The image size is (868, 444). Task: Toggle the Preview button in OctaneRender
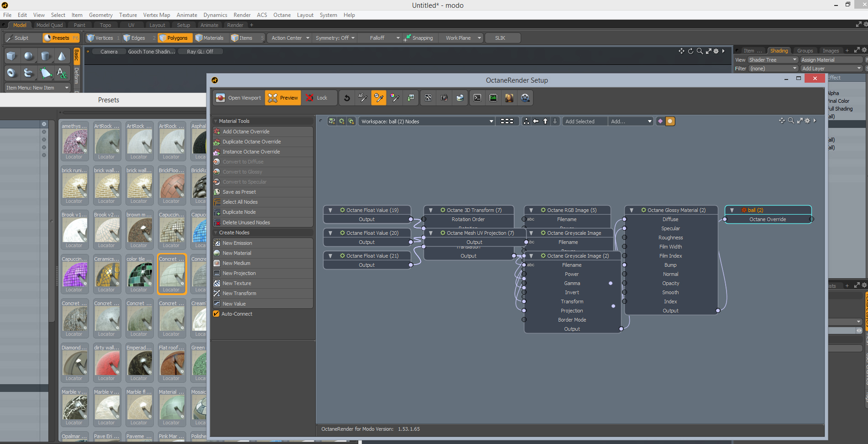pos(283,98)
